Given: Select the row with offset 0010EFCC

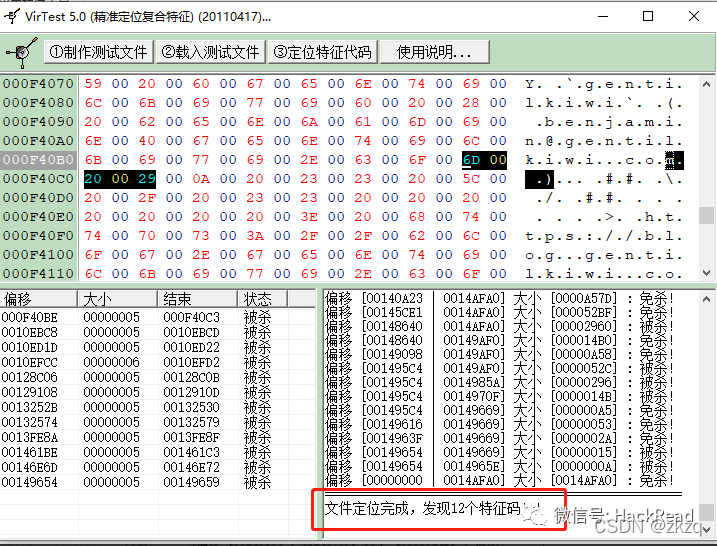Looking at the screenshot, I should [158, 362].
